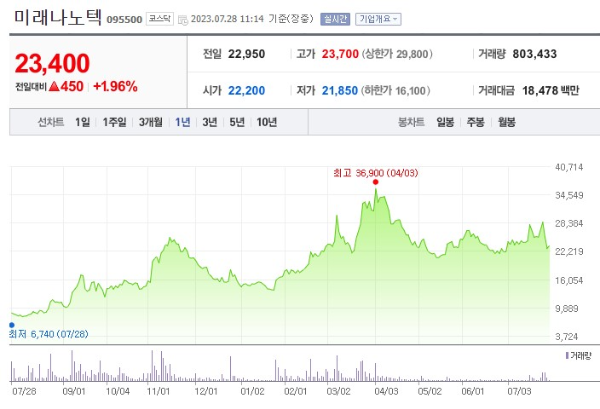Click the red up-triangle change indicator
600x409 pixels.
point(54,86)
